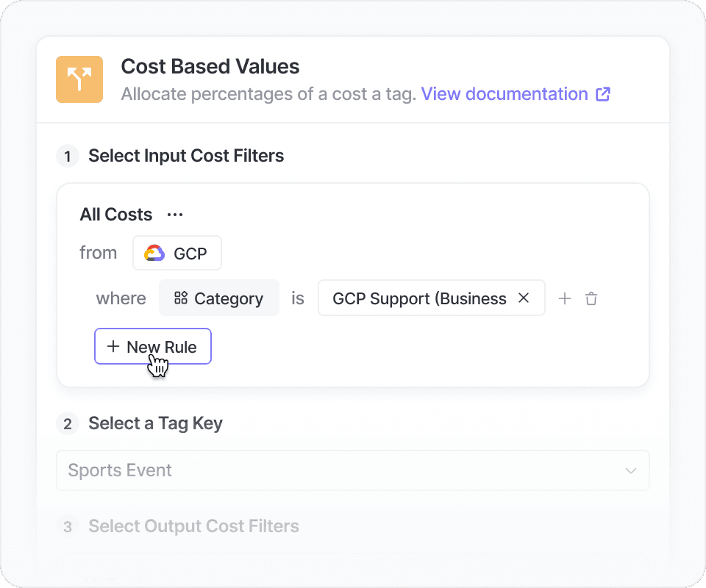The height and width of the screenshot is (588, 706).
Task: Click the Cost Based Values title text
Action: tap(210, 66)
